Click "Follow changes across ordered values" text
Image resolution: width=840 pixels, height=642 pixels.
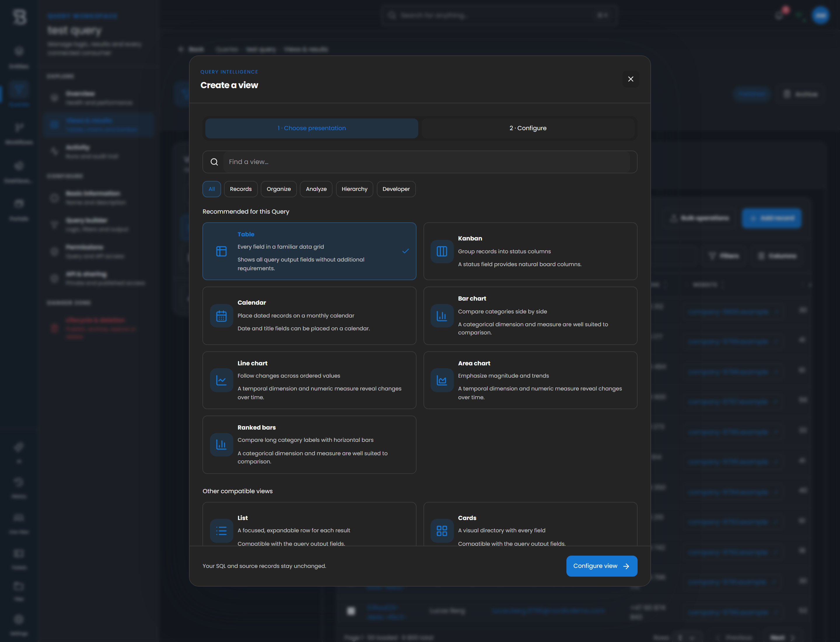pos(288,376)
